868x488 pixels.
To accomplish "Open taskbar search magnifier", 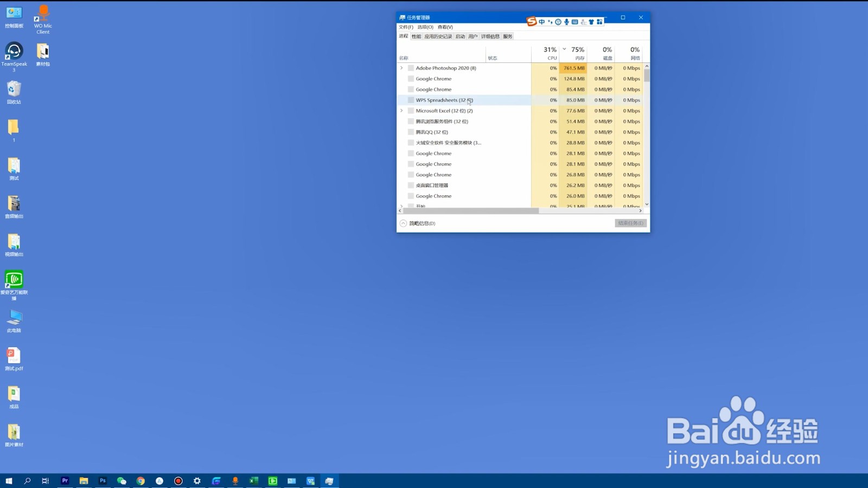I will [x=27, y=480].
